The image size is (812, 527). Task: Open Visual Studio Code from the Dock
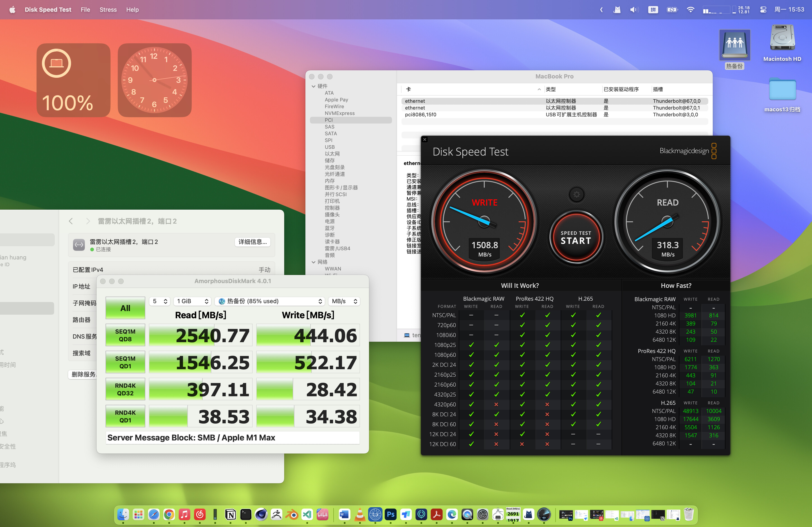click(x=307, y=514)
